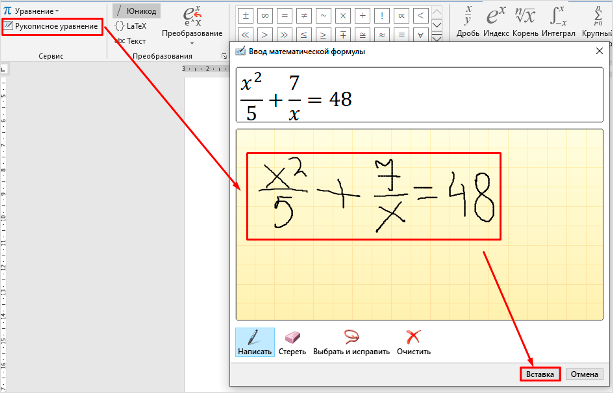The height and width of the screenshot is (393, 613).
Task: Select the Юникод format option
Action: tap(136, 11)
